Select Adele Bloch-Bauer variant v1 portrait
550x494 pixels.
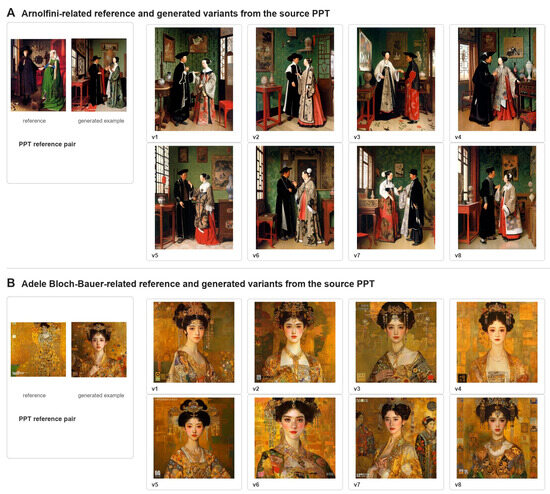194,342
